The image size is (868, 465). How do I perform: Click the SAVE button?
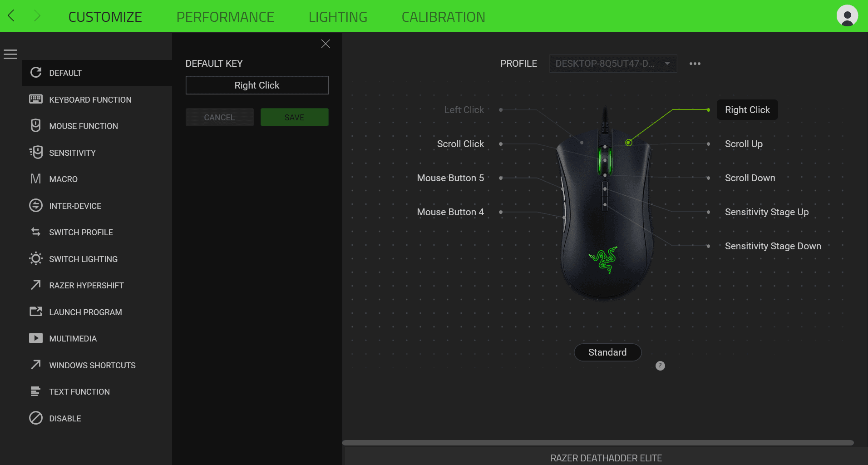[295, 117]
